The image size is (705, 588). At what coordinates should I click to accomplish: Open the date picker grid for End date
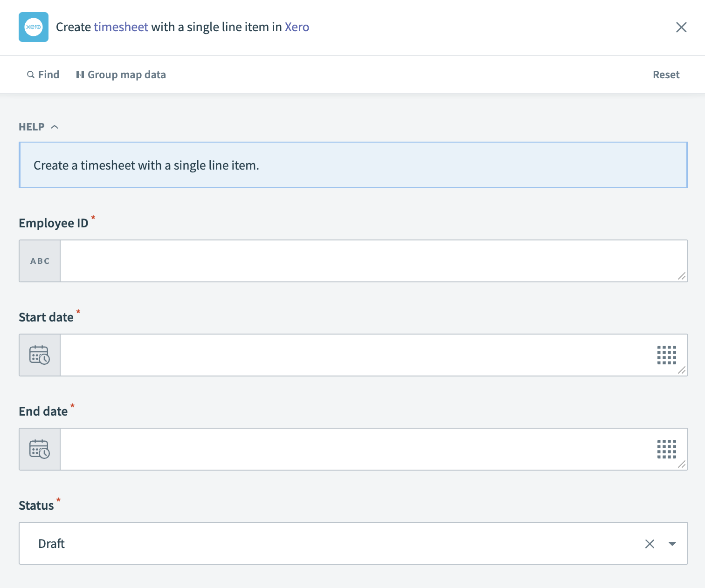pyautogui.click(x=666, y=449)
